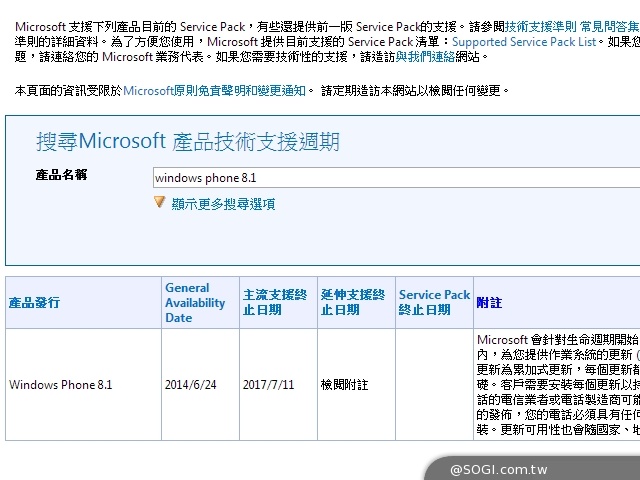Viewport: 640px width, 480px height.
Task: Click the 附註 column header
Action: (x=489, y=303)
